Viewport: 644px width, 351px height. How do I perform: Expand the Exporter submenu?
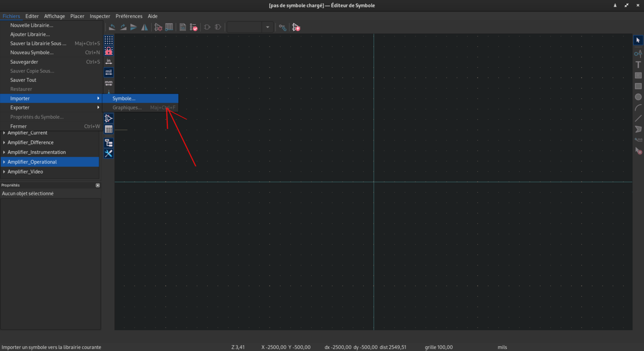(x=51, y=108)
